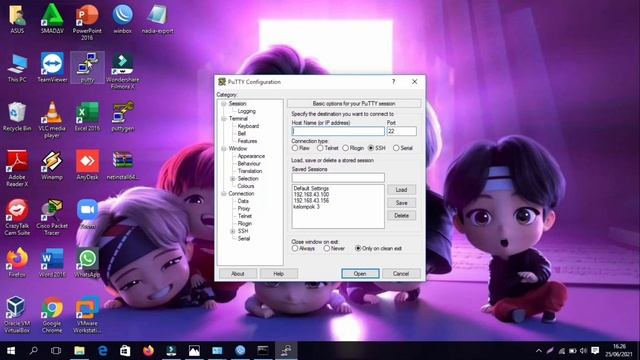Select Translation in category tree
Screen dimensions: 640x360
point(250,171)
